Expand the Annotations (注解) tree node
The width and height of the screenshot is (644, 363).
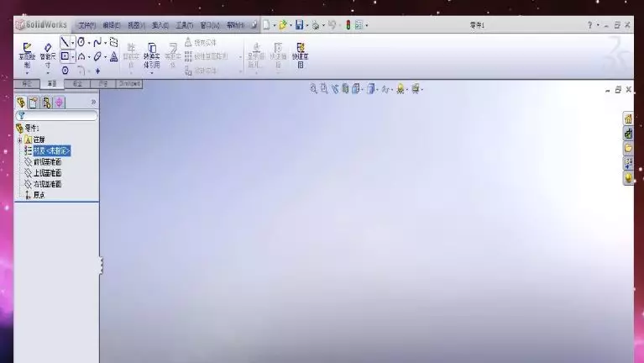pyautogui.click(x=20, y=139)
